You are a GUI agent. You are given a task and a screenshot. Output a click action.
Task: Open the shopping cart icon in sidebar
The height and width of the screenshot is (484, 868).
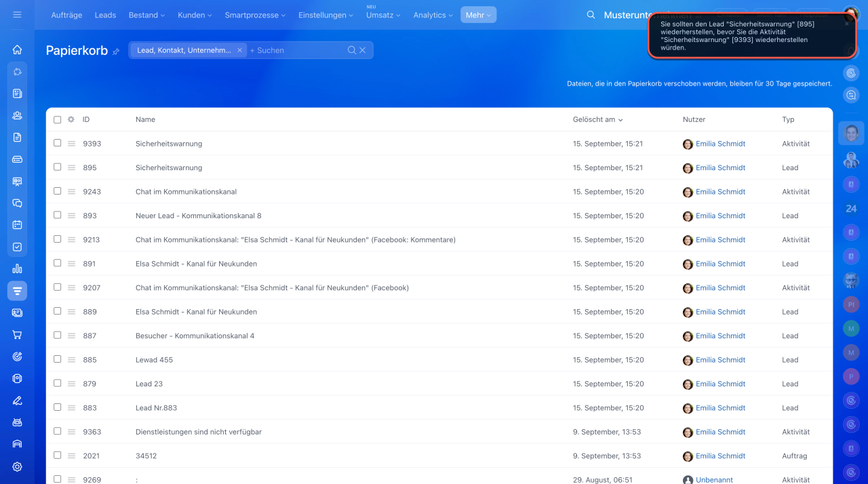tap(17, 334)
